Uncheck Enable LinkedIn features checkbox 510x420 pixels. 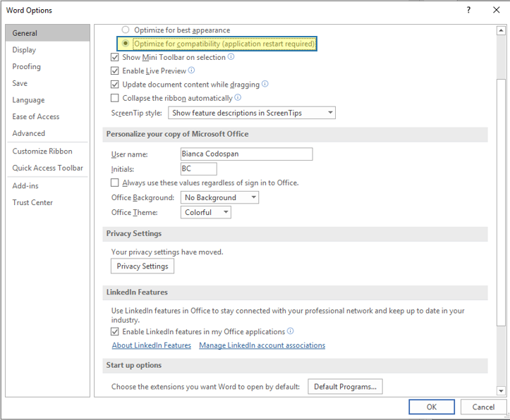point(114,332)
